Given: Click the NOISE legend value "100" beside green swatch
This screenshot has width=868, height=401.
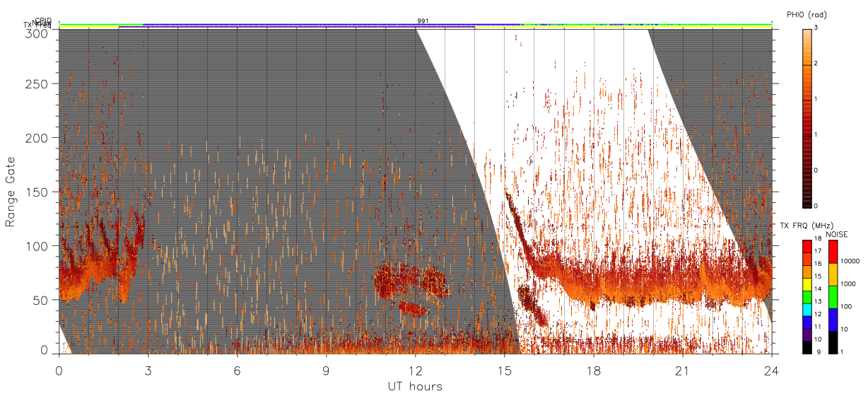Looking at the screenshot, I should (846, 306).
